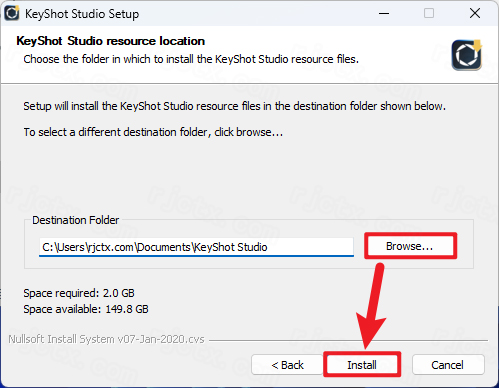Go to previous step with Back
Screen dimensions: 499x388
(x=287, y=365)
